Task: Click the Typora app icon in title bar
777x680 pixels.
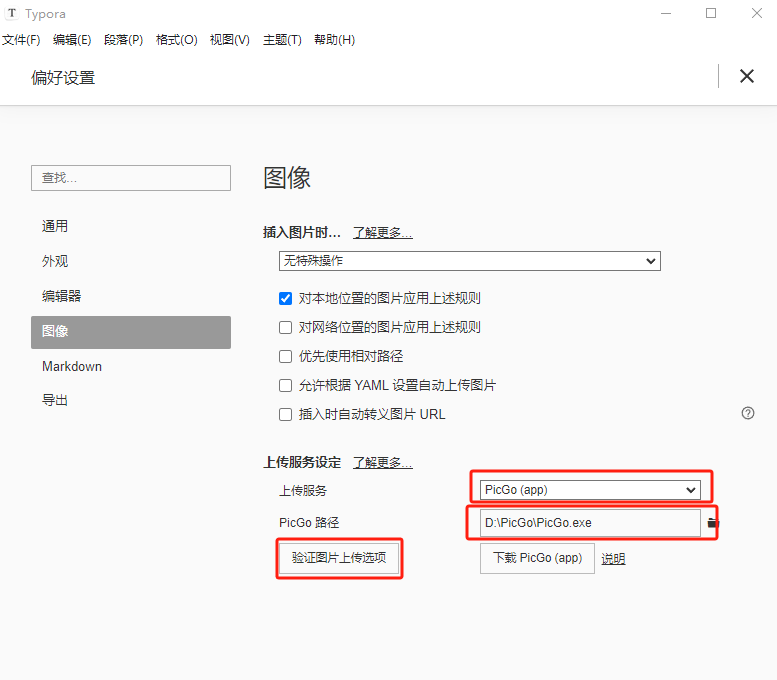Action: click(11, 13)
